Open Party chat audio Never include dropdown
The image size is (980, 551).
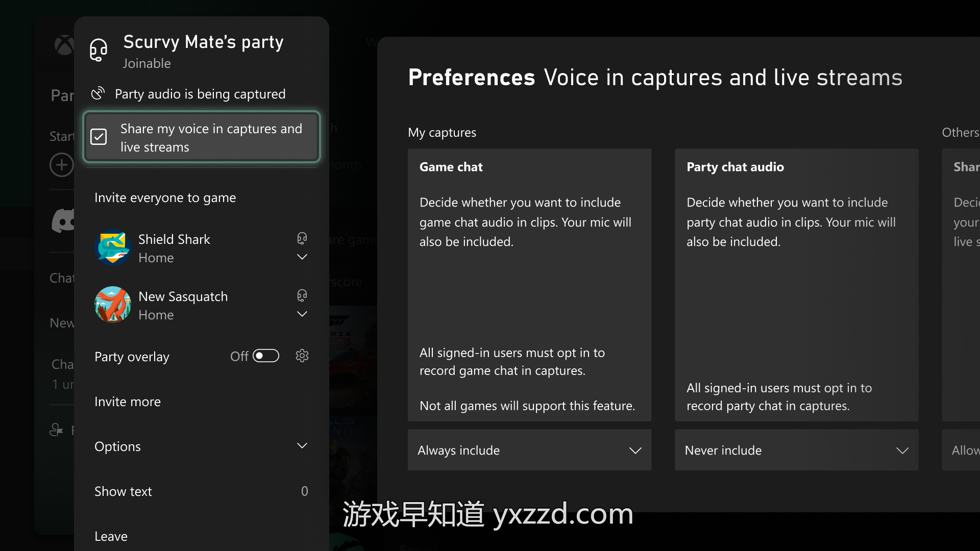point(796,450)
